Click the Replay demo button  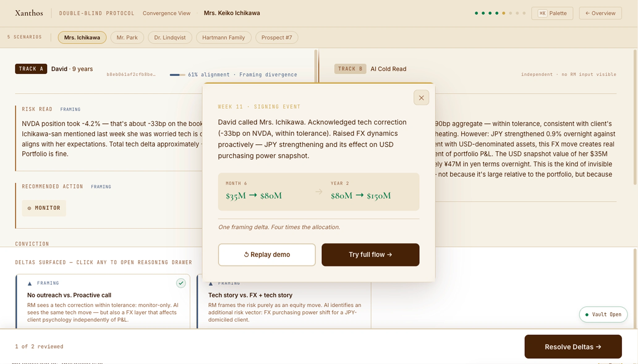point(266,255)
